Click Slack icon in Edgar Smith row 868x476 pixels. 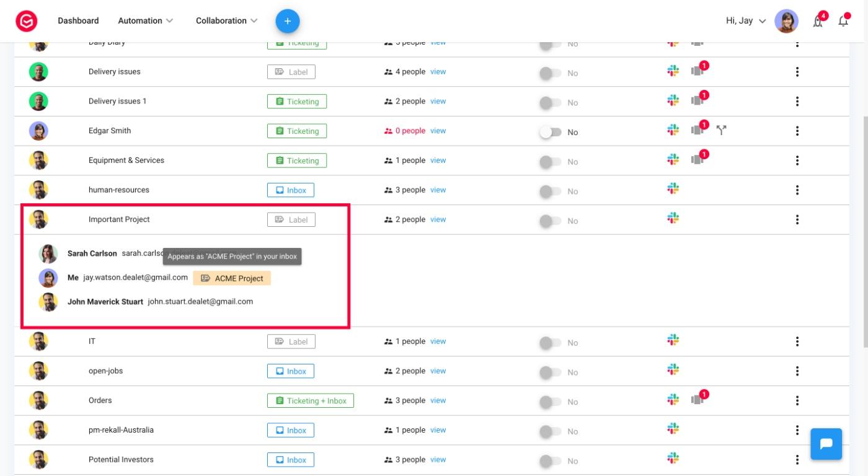pyautogui.click(x=673, y=130)
